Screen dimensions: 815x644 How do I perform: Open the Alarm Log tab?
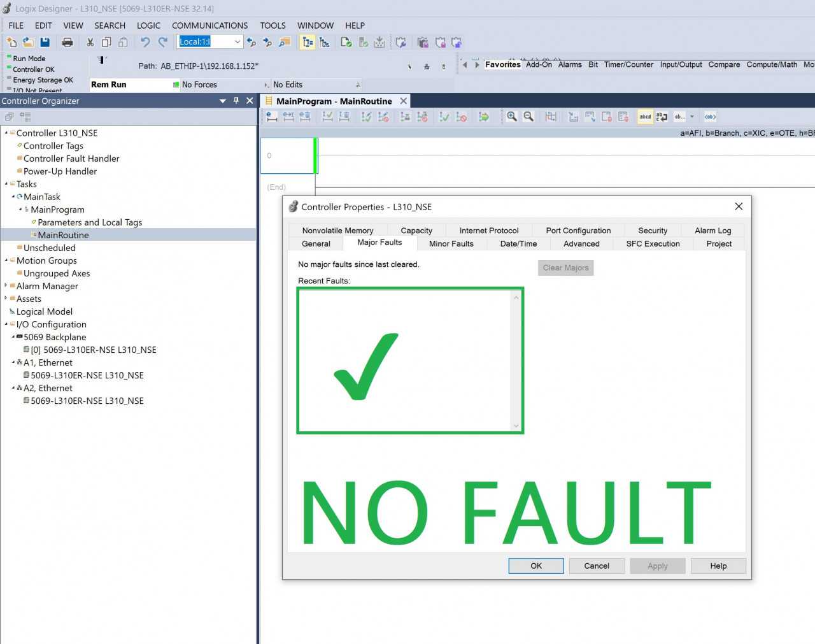click(713, 231)
